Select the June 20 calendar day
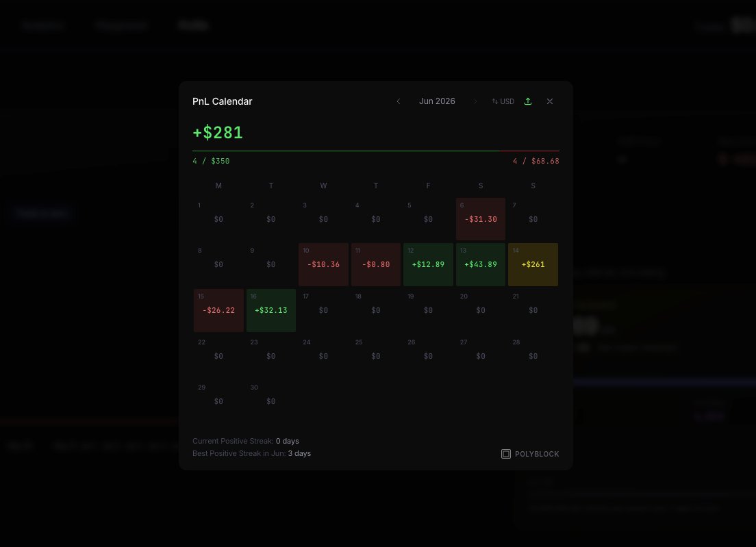 point(481,310)
